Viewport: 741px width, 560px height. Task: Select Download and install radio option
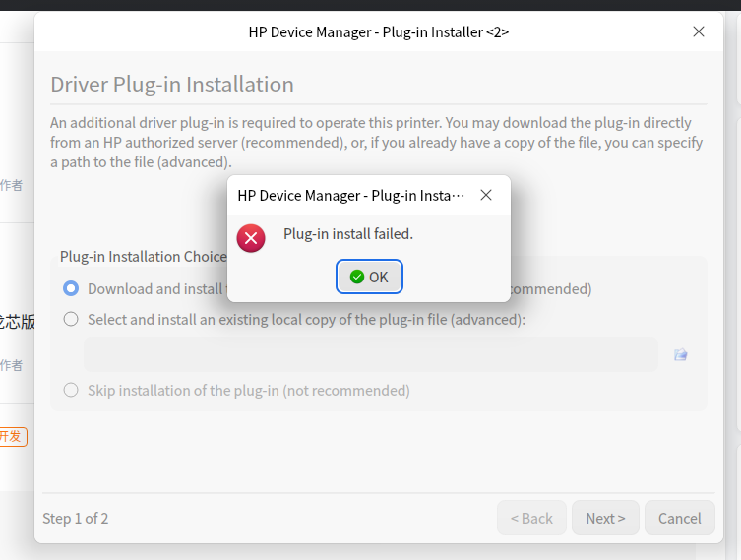pos(71,288)
